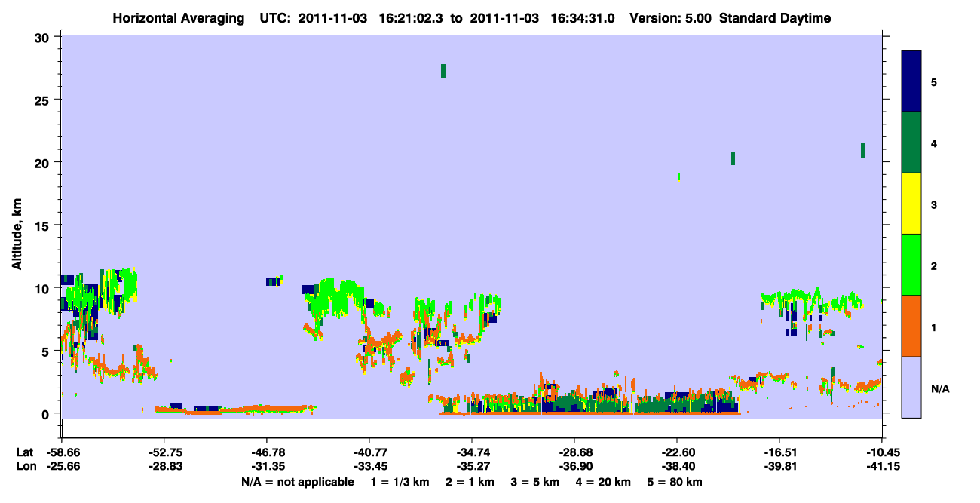Screen dimensions: 980x503
Task: Click the lavender N/A colorbar segment
Action: point(911,387)
